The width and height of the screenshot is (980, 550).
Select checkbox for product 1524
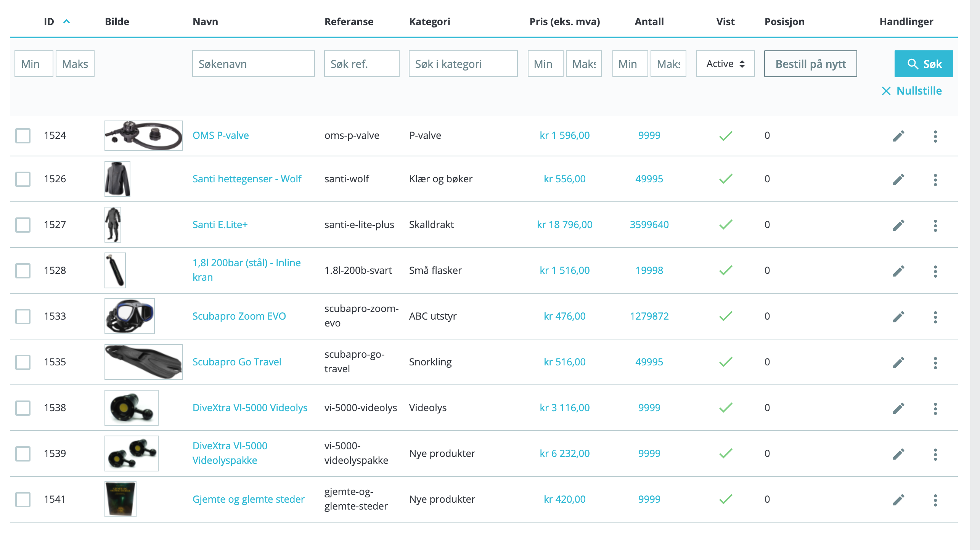coord(23,136)
